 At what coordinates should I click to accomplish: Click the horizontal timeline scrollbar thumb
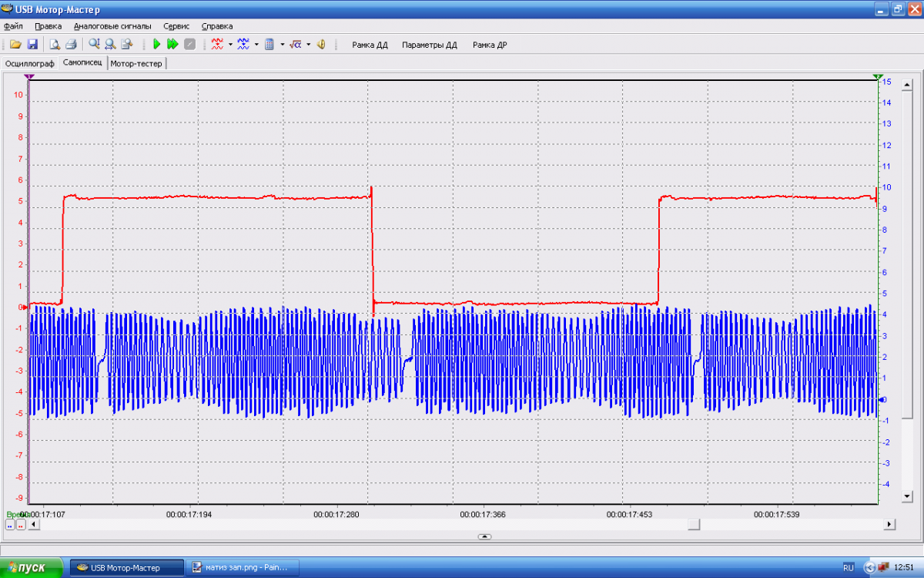(694, 524)
